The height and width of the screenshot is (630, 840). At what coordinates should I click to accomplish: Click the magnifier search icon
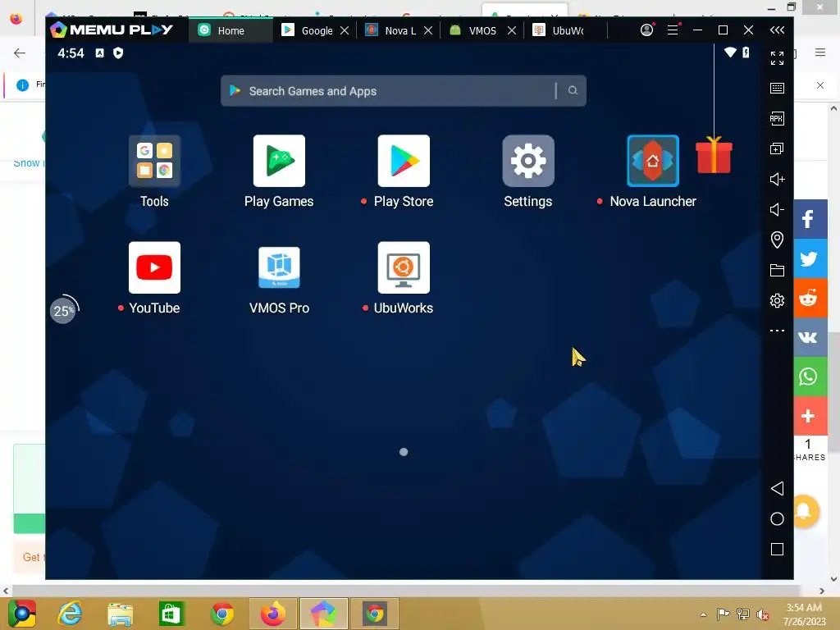(573, 90)
